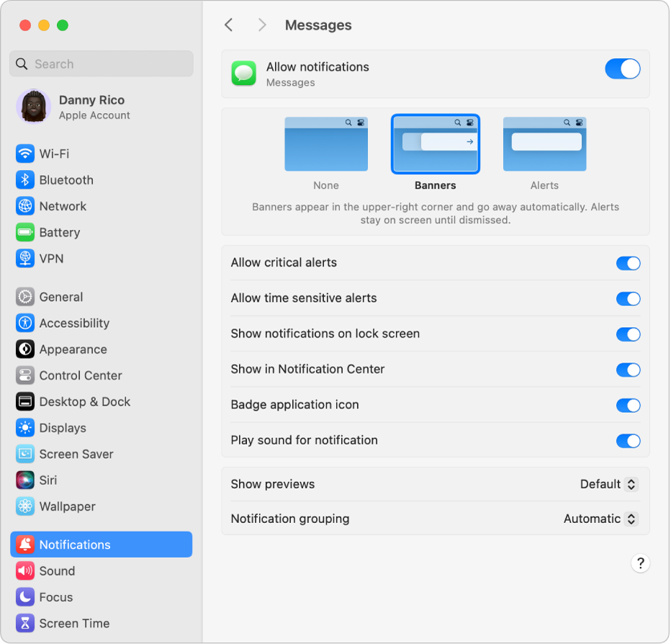Select the Wi-Fi settings icon

coord(26,153)
